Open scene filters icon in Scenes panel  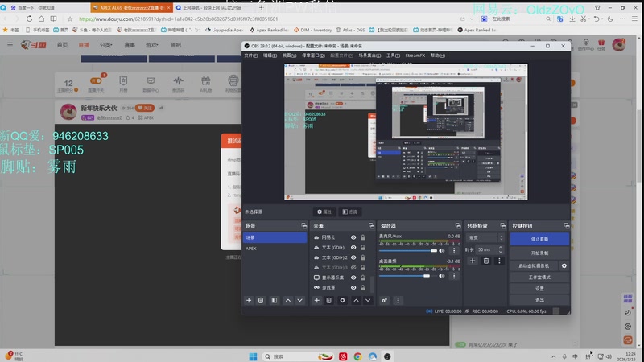pyautogui.click(x=274, y=300)
